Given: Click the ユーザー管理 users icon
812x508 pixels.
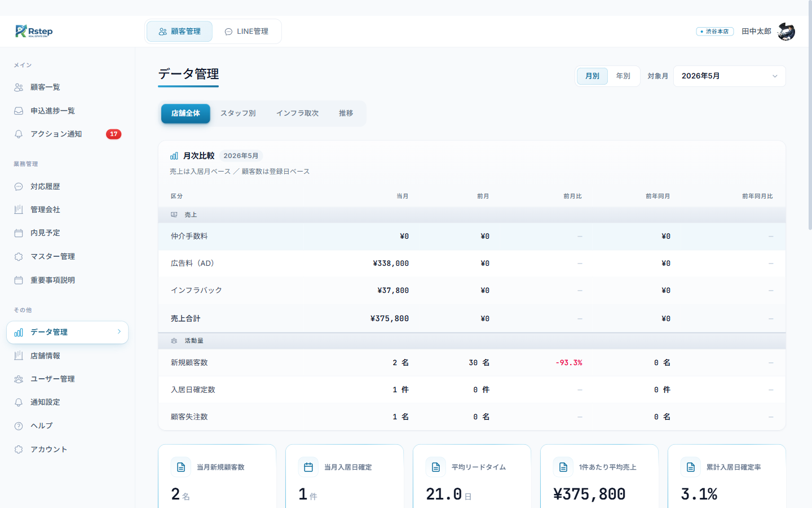Looking at the screenshot, I should [x=19, y=379].
